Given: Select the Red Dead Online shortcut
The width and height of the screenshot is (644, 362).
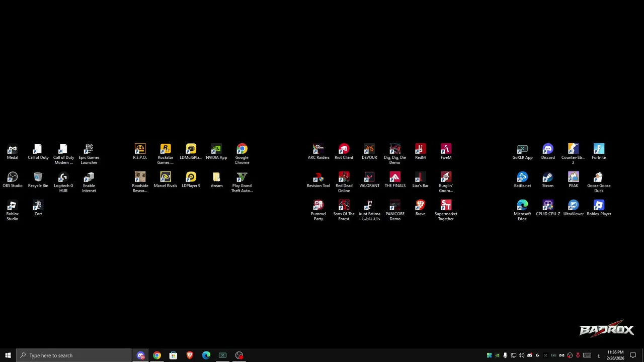Looking at the screenshot, I should pyautogui.click(x=344, y=183).
